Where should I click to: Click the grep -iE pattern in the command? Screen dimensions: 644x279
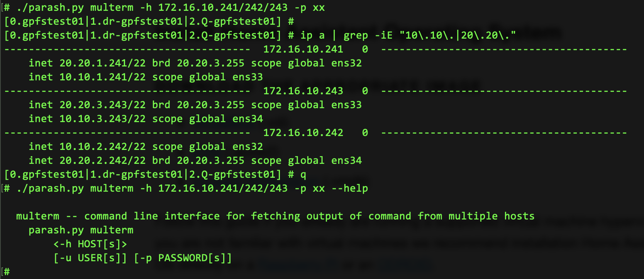point(458,36)
